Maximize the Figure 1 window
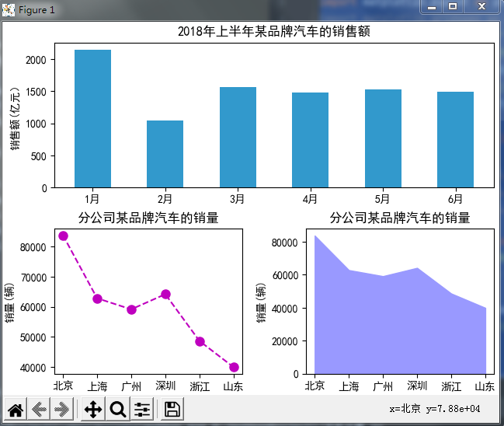 [x=453, y=6]
